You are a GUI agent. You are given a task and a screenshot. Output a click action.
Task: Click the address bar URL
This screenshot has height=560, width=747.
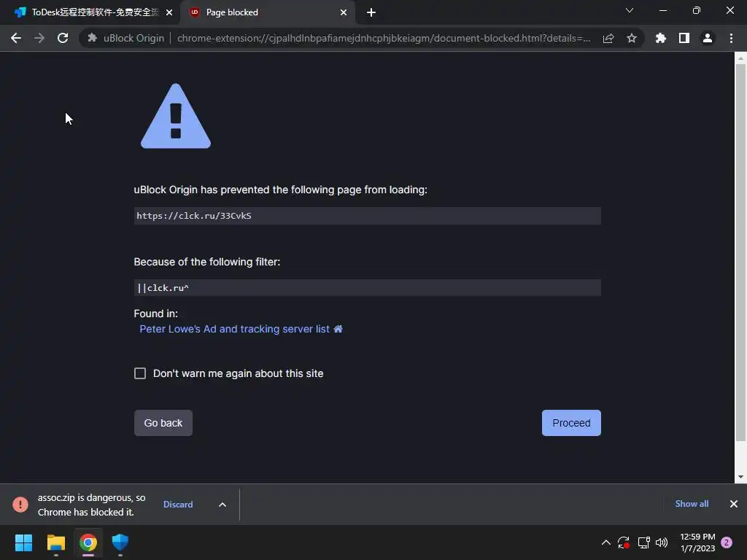(384, 38)
